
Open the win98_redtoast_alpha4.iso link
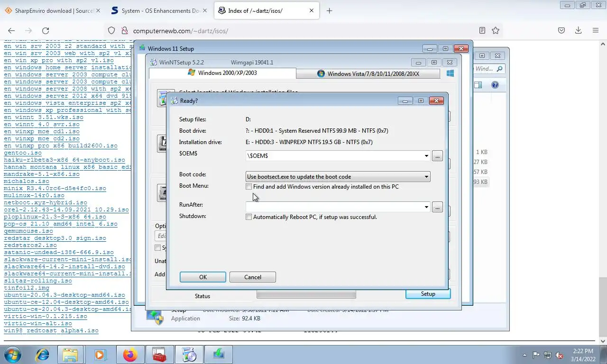click(x=51, y=330)
